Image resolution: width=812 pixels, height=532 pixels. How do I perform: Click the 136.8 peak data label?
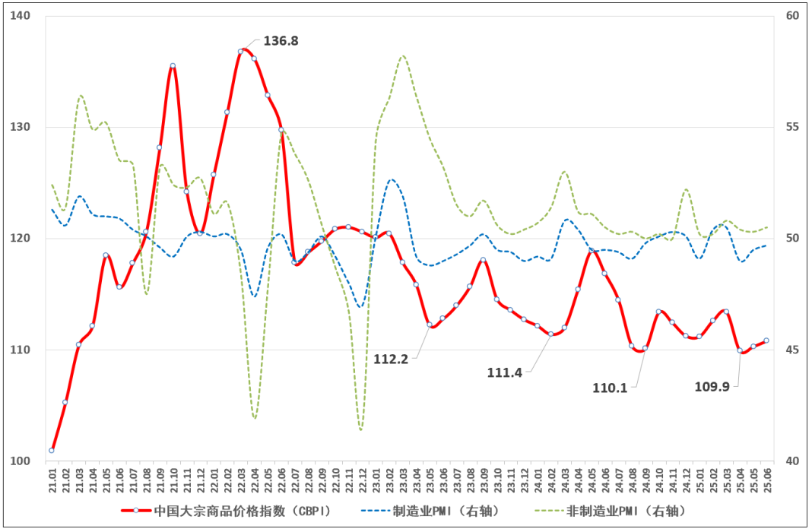pos(281,41)
